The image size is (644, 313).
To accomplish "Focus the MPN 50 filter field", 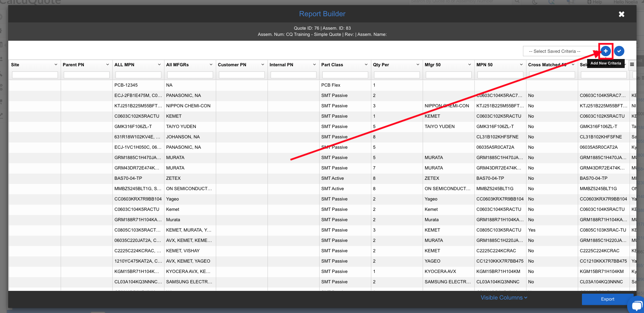I will coord(500,75).
